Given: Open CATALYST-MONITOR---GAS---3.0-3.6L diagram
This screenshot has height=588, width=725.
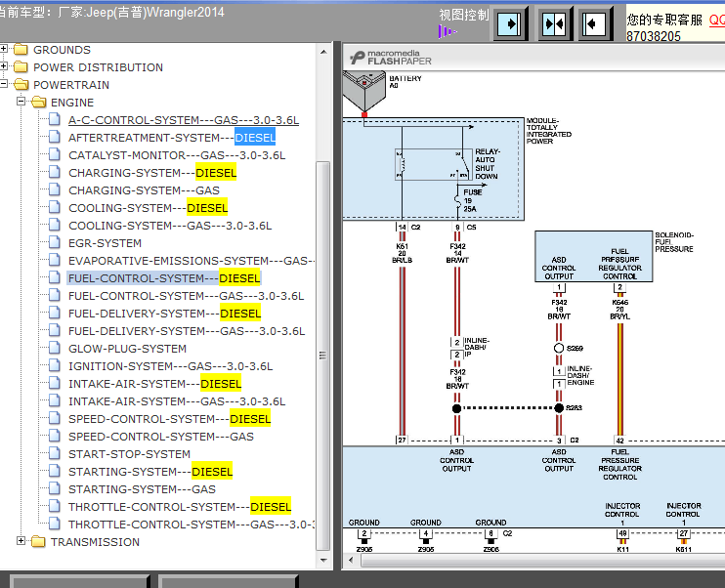Looking at the screenshot, I should click(x=177, y=155).
